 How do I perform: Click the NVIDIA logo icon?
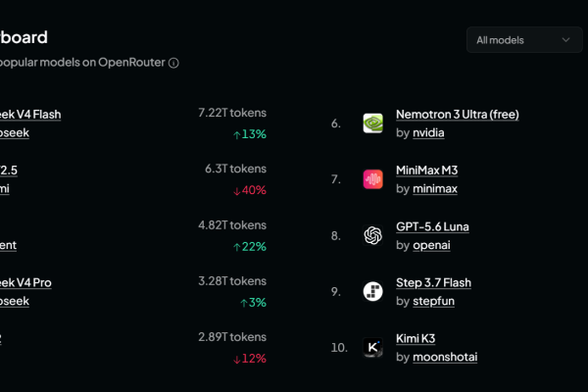372,123
